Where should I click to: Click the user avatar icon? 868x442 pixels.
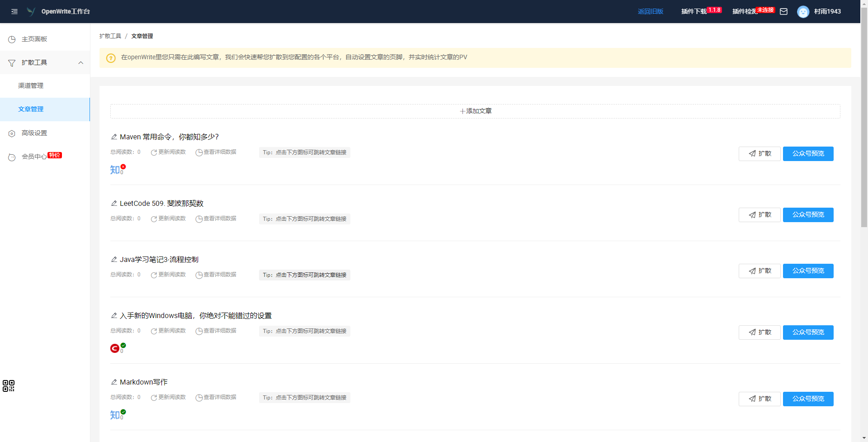tap(803, 12)
